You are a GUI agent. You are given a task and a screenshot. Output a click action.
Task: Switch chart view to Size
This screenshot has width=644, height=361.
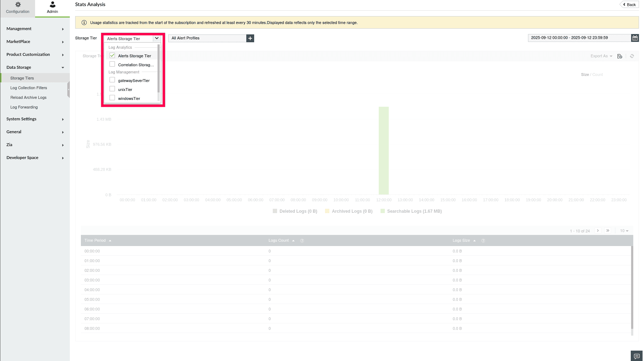pyautogui.click(x=585, y=74)
